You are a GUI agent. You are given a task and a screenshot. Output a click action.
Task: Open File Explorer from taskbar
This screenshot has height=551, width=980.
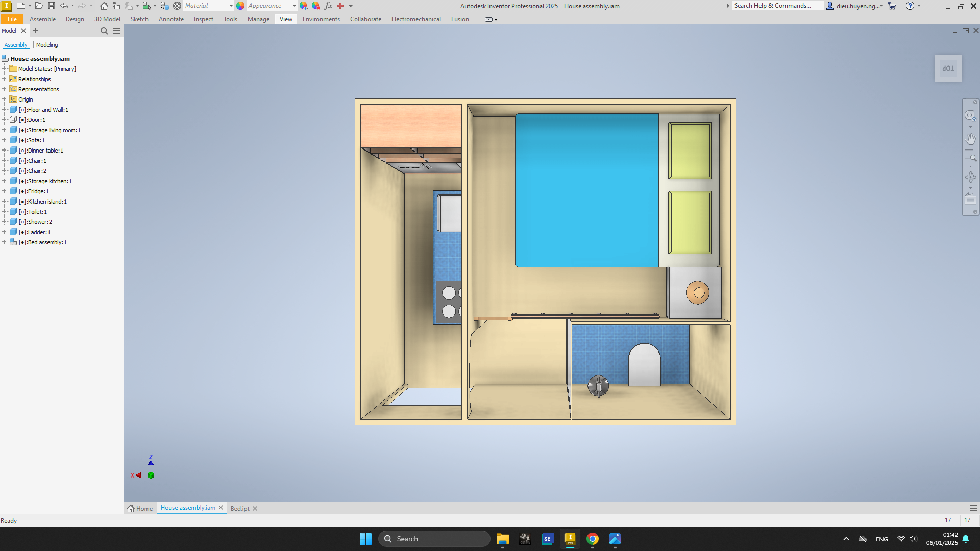click(x=503, y=539)
